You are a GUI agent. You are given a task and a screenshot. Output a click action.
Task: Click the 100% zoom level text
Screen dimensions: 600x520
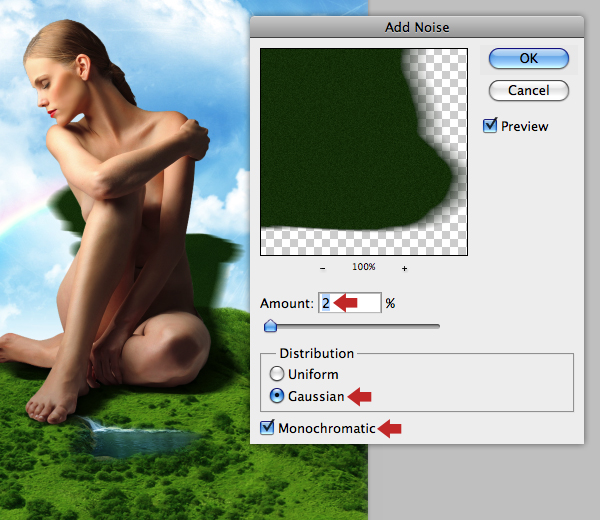[x=364, y=267]
